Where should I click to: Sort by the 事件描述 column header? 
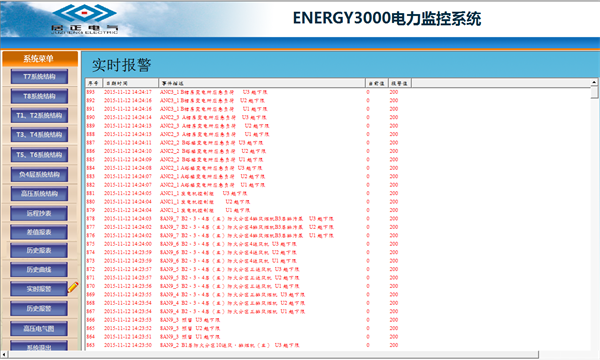click(x=262, y=83)
